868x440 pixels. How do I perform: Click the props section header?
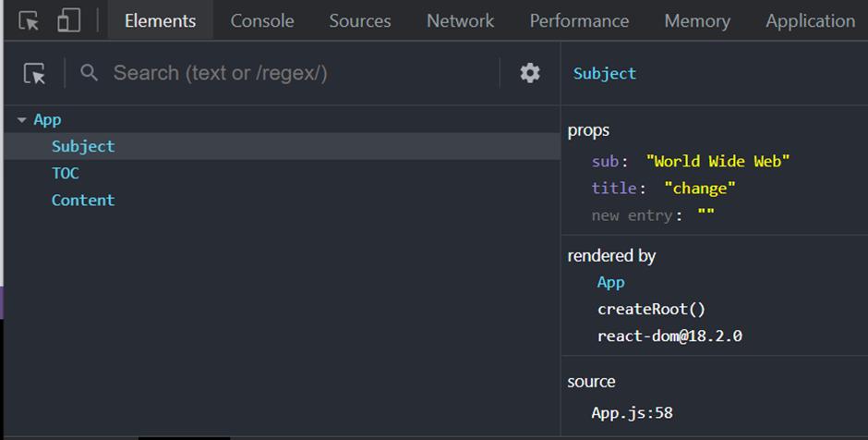click(588, 130)
